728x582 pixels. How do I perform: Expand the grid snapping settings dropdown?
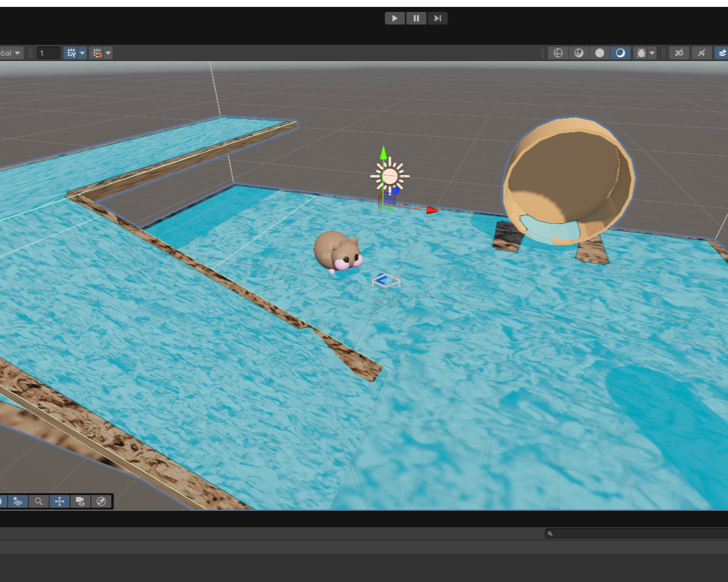pyautogui.click(x=108, y=54)
